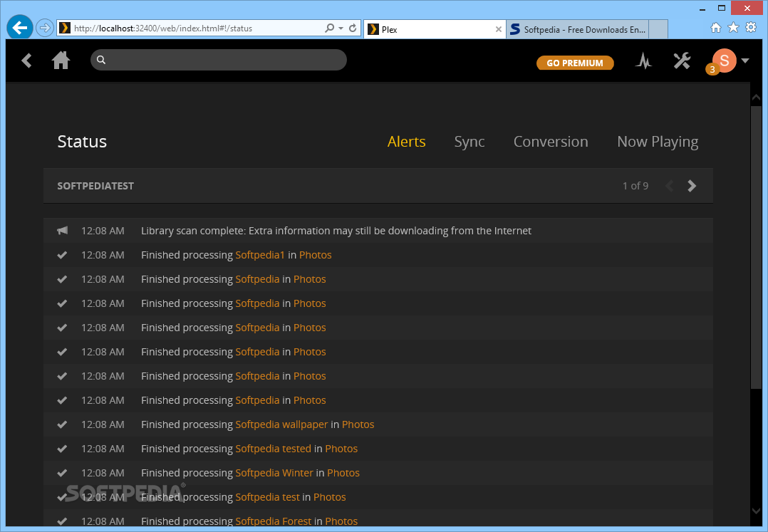This screenshot has width=768, height=532.
Task: Click the browser forward button
Action: click(x=45, y=28)
